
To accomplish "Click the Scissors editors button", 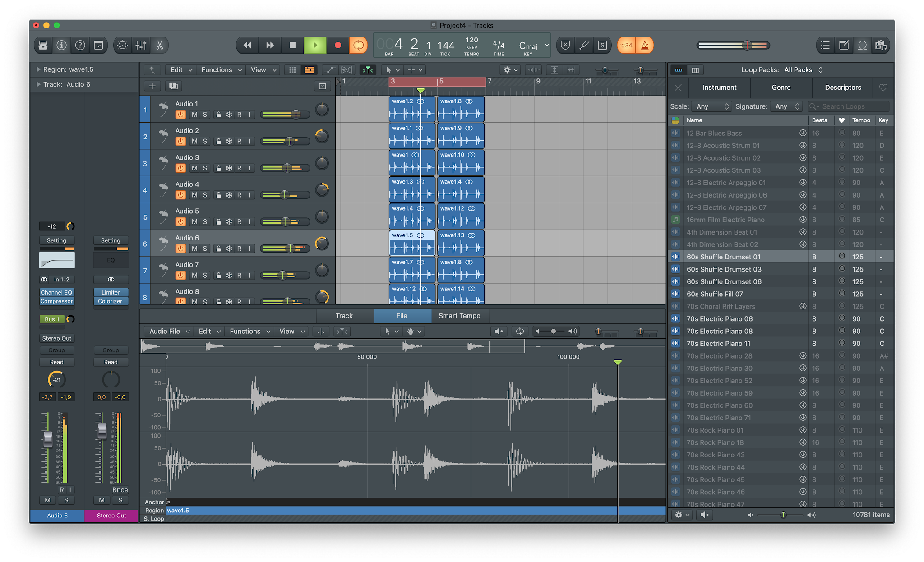I will pos(159,45).
